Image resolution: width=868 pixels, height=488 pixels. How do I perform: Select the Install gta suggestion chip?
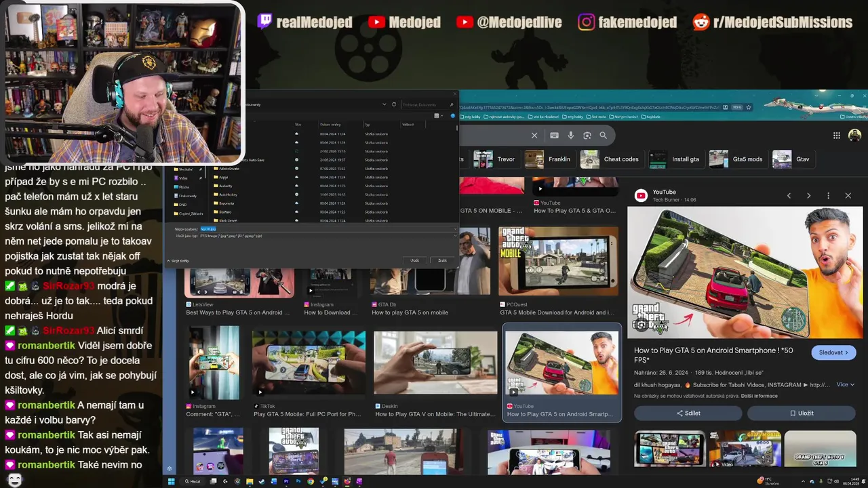[675, 159]
